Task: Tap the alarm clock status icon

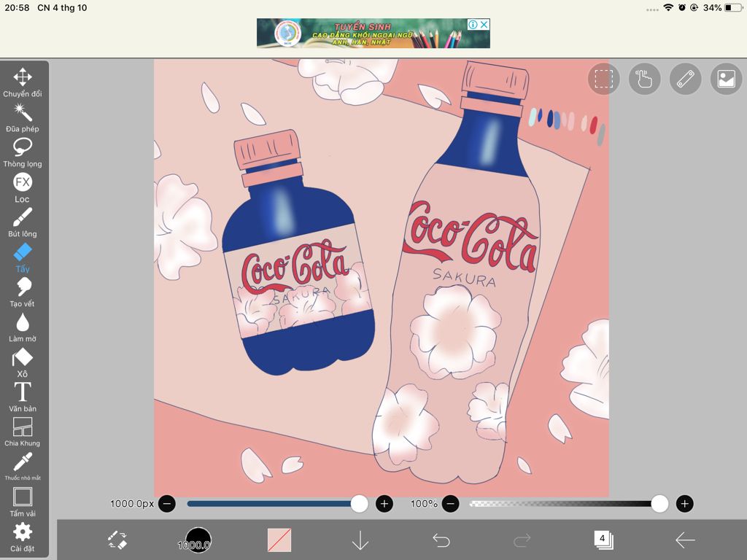Action: 682,7
